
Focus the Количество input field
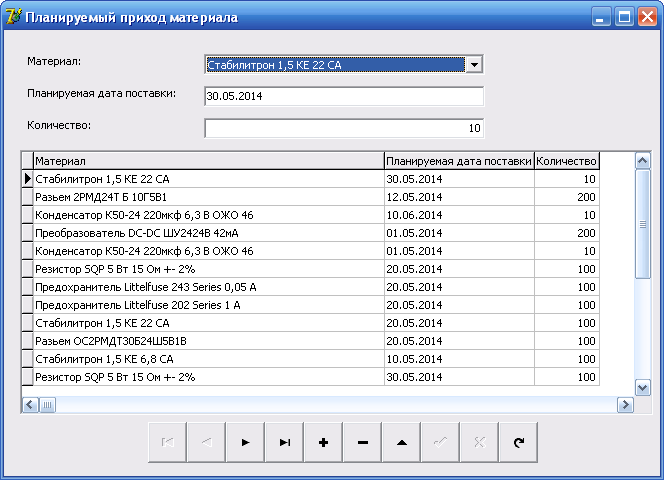coord(343,128)
